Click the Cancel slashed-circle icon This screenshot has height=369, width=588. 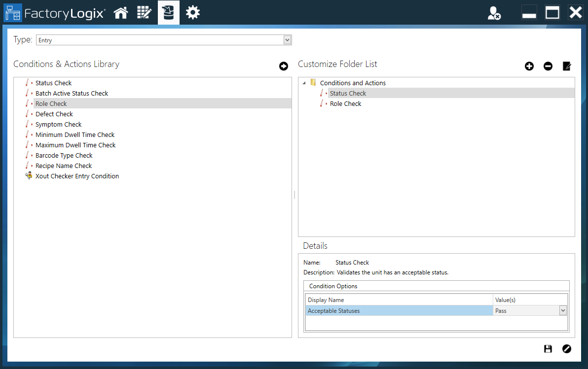coord(567,349)
